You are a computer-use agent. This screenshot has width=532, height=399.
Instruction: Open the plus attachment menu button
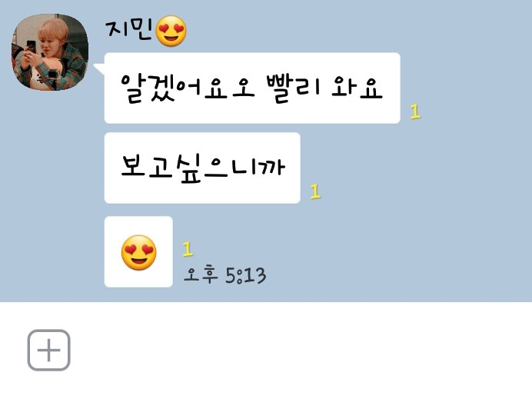(49, 350)
